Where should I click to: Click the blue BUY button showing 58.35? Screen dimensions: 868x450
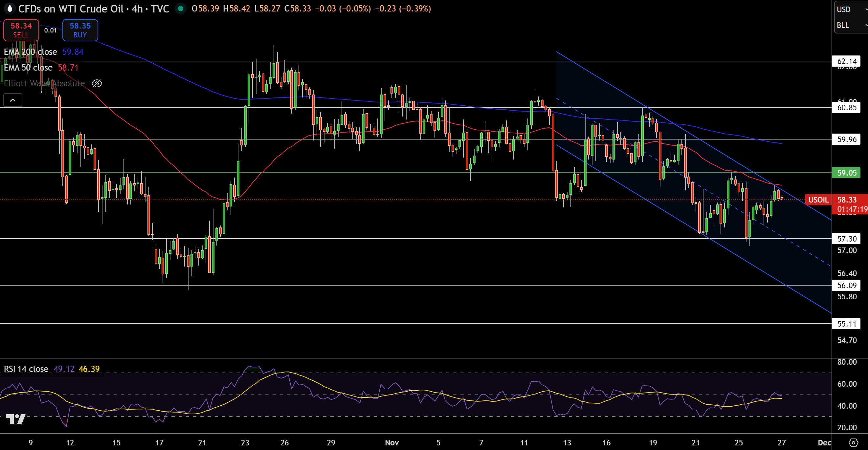(80, 30)
